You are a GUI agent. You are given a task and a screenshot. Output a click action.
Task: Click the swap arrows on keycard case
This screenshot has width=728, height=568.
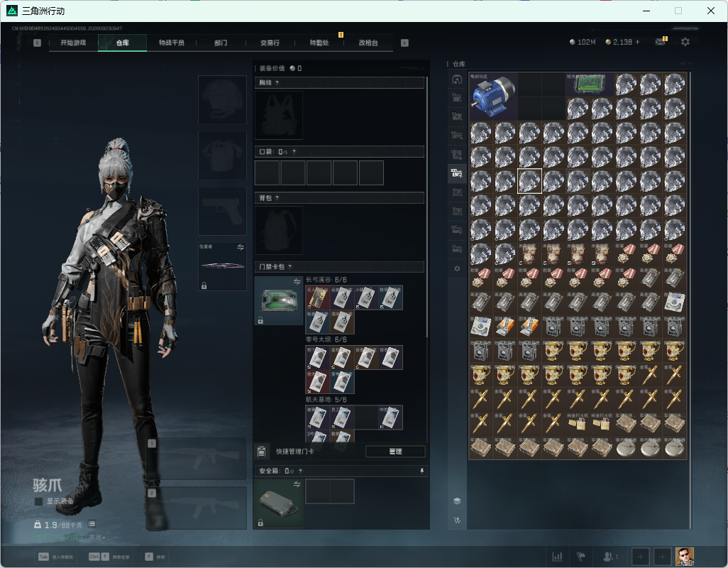coord(297,281)
